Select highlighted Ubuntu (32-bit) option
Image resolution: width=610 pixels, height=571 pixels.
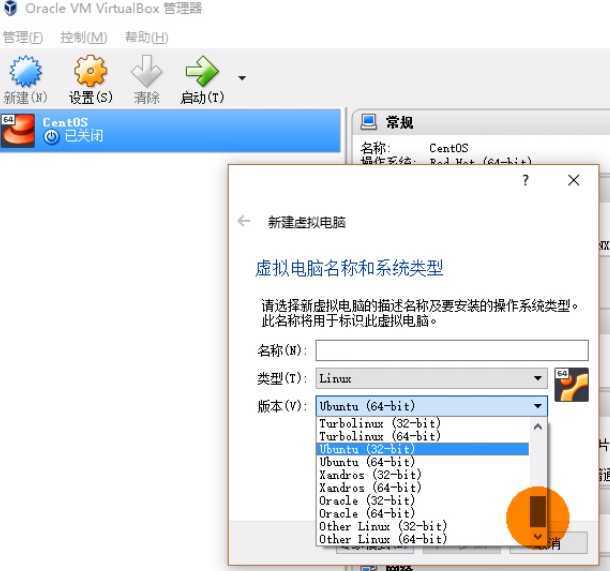point(423,449)
